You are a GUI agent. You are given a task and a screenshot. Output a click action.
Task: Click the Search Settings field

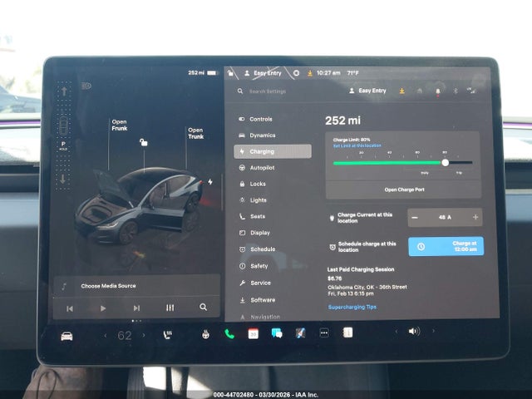click(x=268, y=91)
